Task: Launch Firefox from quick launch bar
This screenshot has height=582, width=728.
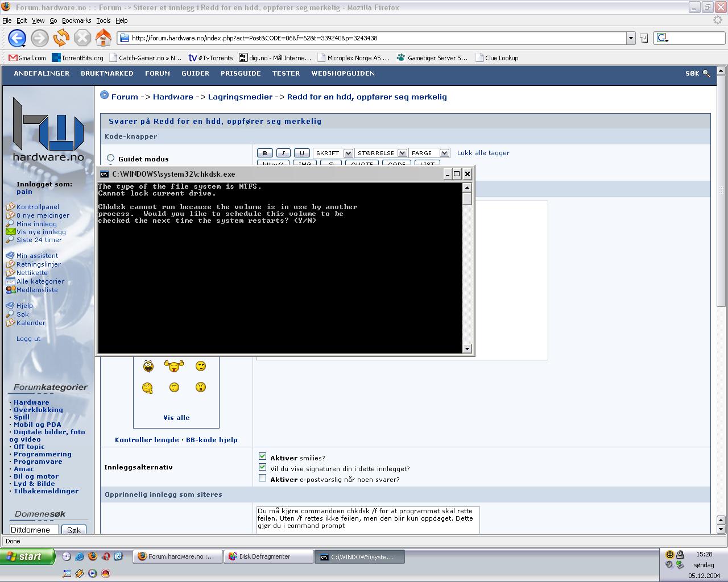Action: [x=93, y=556]
